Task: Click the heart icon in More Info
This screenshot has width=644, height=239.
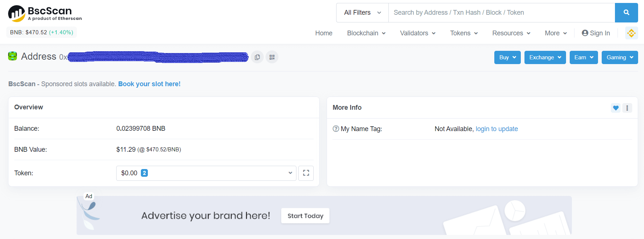Action: tap(616, 108)
